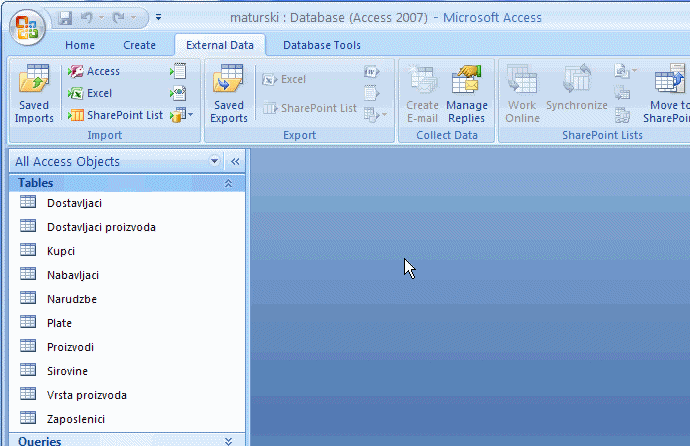Screen dimensions: 690x446
Task: Select the Vrsta proizvoda table
Action: (127, 395)
